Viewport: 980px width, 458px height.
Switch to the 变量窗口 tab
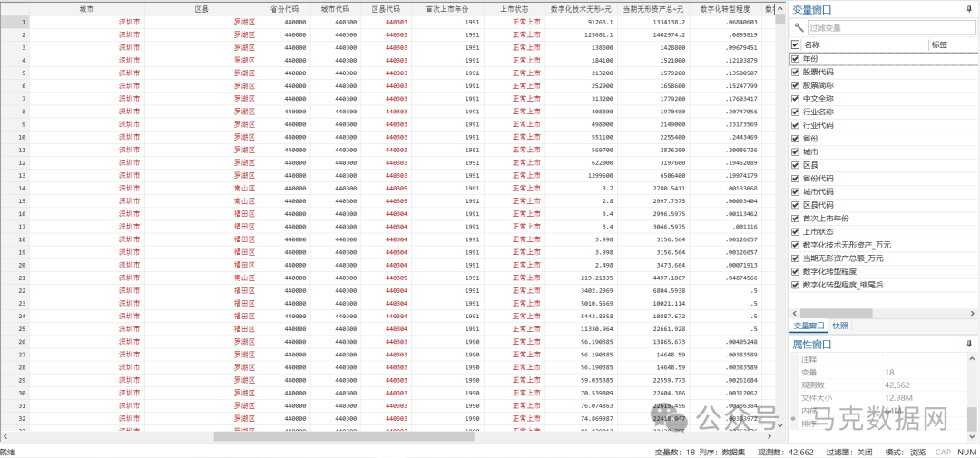808,326
